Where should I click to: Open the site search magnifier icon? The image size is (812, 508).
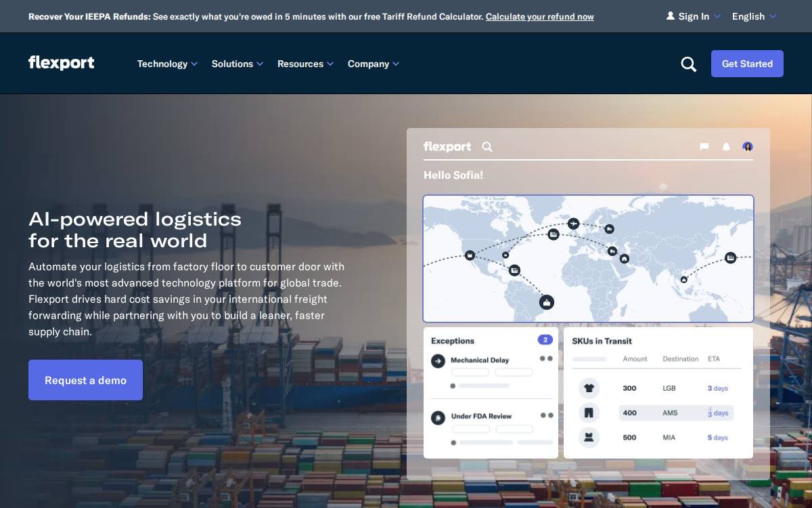pos(689,64)
